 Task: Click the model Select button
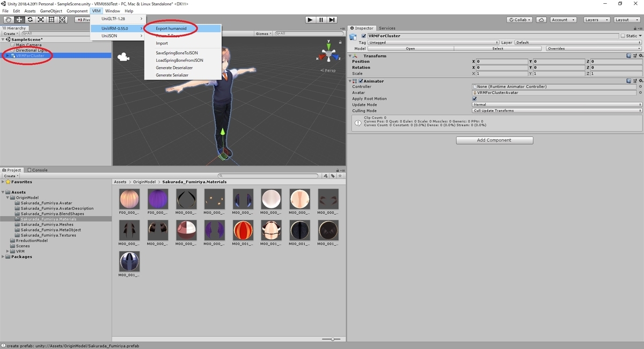(498, 48)
